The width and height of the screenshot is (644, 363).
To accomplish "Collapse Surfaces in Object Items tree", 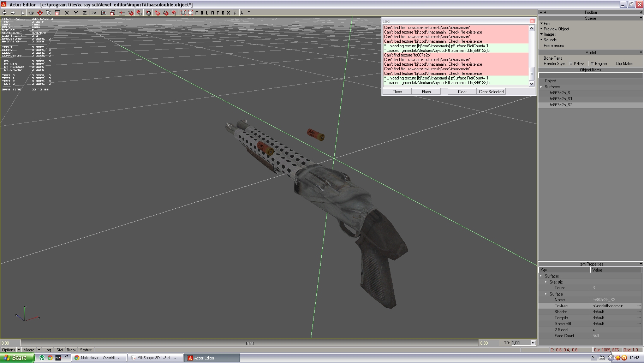I will [x=541, y=87].
